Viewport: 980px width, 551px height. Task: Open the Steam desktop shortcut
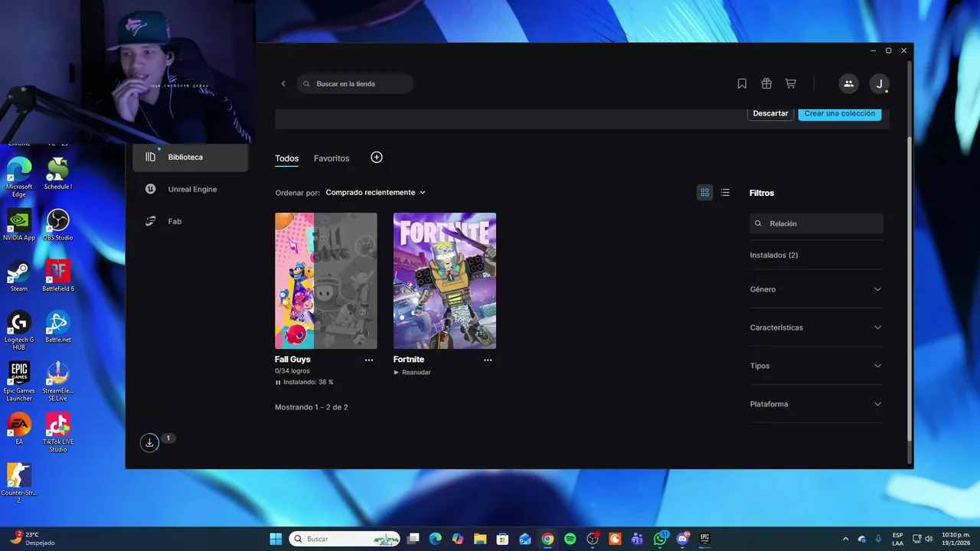(19, 275)
